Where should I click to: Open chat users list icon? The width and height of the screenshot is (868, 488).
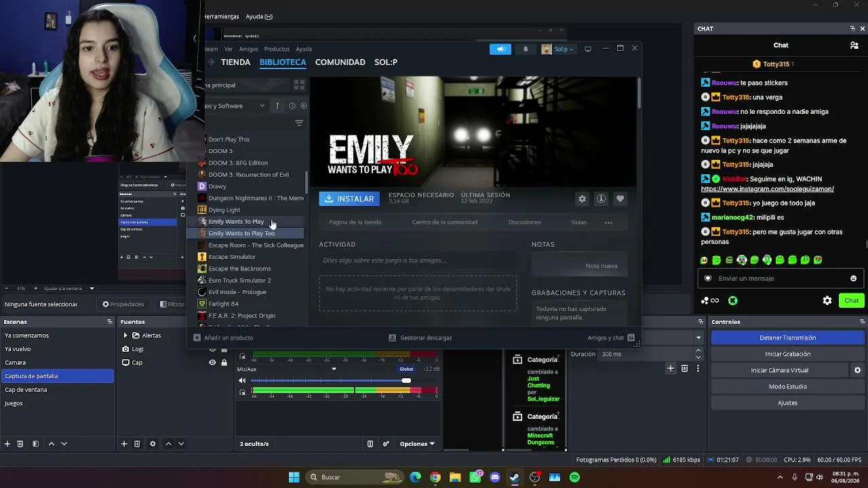click(854, 45)
